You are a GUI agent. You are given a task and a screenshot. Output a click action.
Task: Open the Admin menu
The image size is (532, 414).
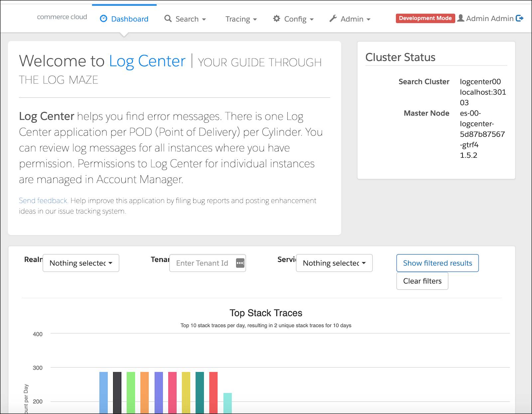350,19
